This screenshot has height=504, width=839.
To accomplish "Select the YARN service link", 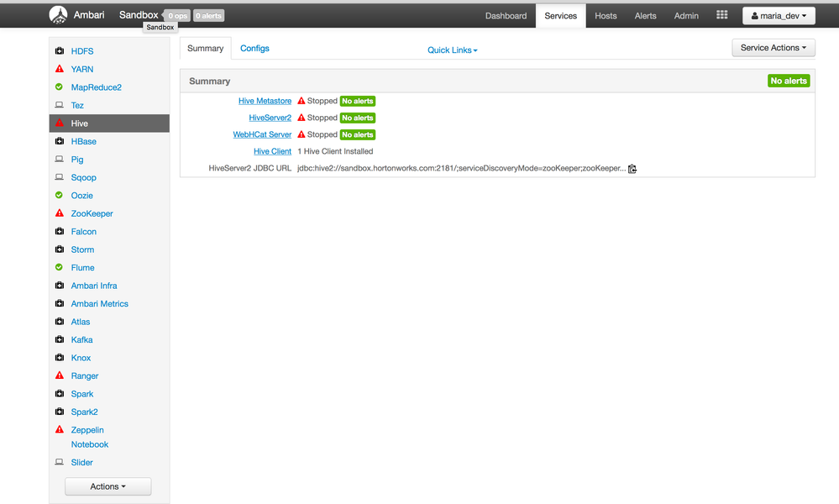I will click(81, 69).
